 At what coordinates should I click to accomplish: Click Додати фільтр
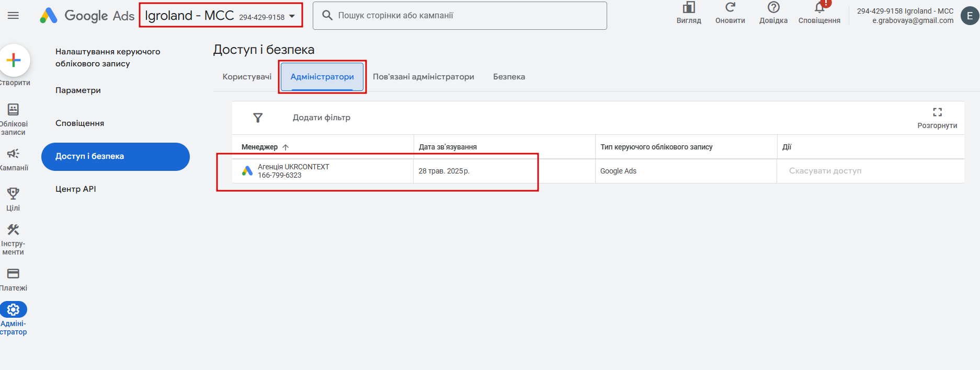pos(322,118)
